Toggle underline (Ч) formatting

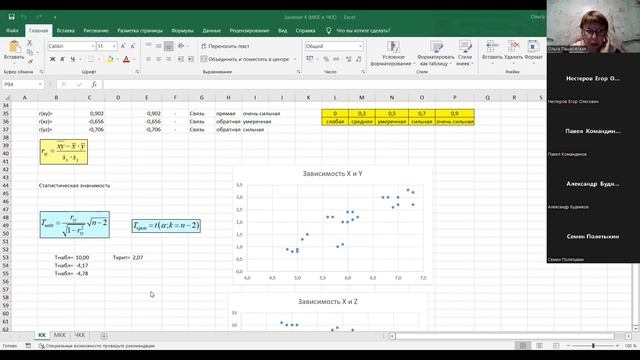point(72,59)
